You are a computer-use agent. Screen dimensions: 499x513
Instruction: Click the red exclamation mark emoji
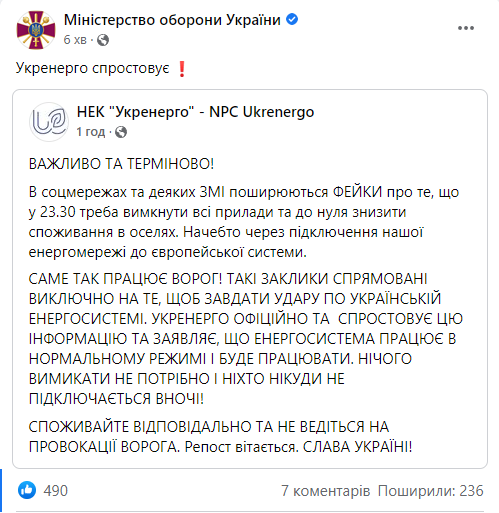coord(182,69)
